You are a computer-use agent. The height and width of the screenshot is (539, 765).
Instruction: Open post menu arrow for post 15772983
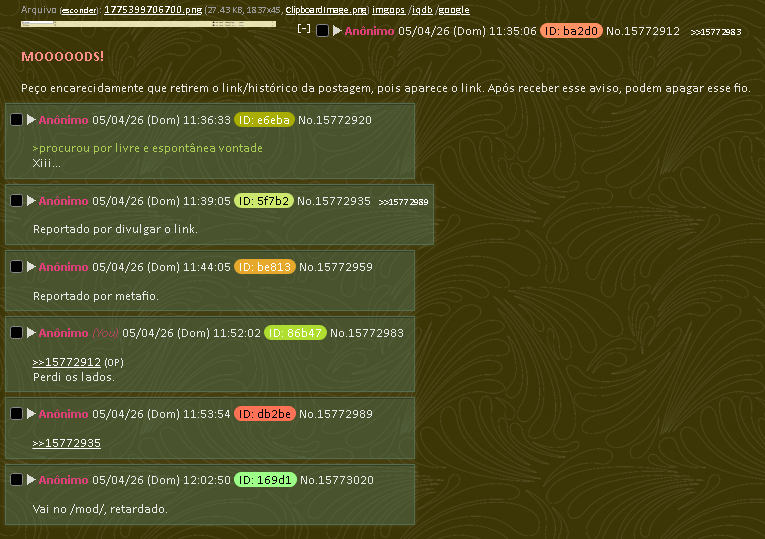31,333
